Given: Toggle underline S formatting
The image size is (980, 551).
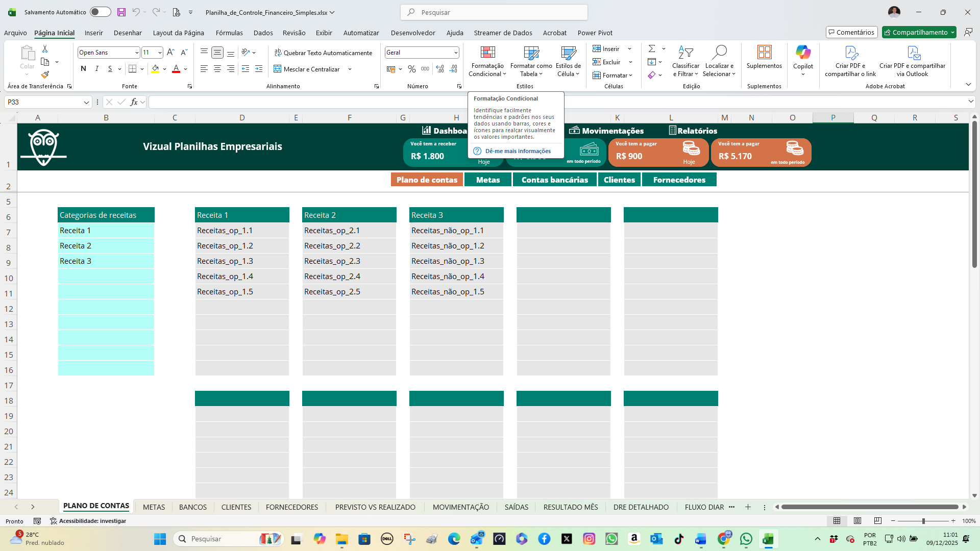Looking at the screenshot, I should (x=110, y=69).
